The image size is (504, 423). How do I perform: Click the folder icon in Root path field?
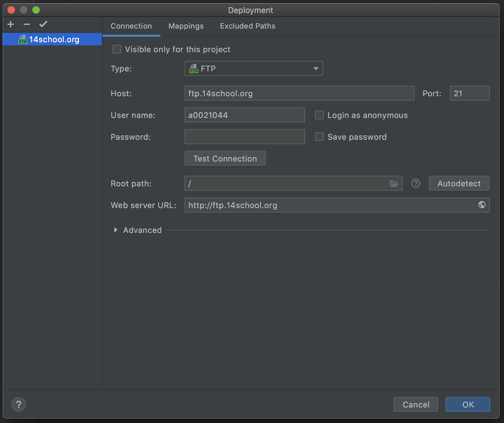pyautogui.click(x=394, y=183)
